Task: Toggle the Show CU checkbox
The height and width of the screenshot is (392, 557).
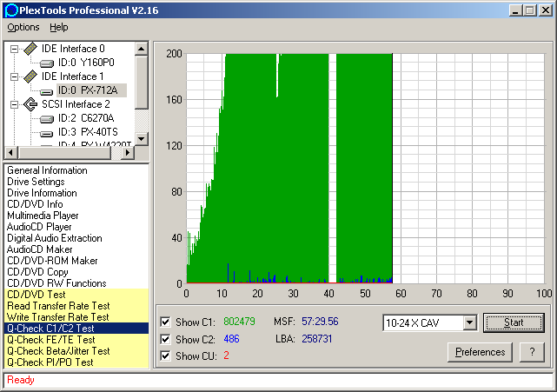Action: [x=165, y=355]
